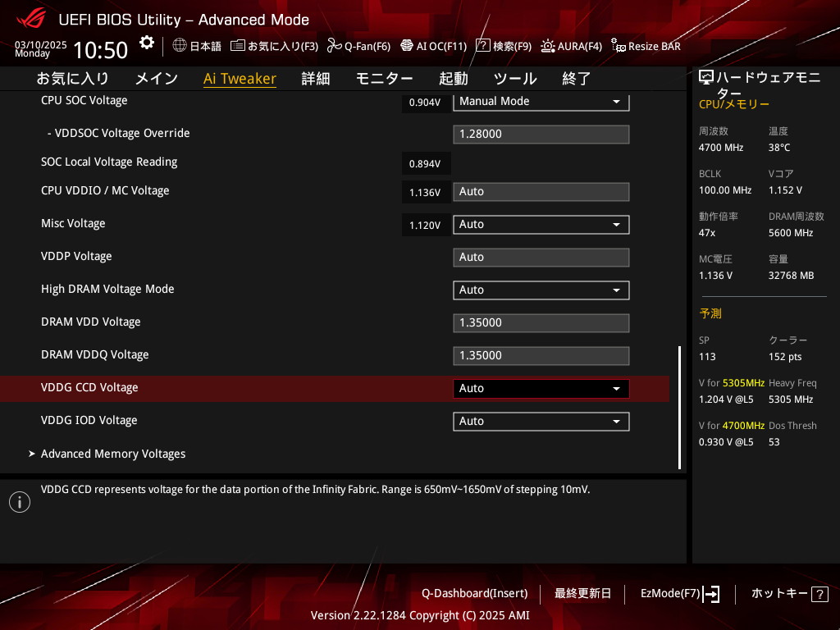Click the settings list scrollbar
This screenshot has width=840, height=630.
pos(680,407)
